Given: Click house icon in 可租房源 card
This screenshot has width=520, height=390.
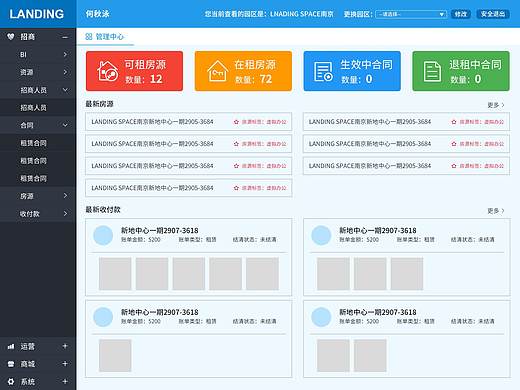Looking at the screenshot, I should tap(107, 71).
